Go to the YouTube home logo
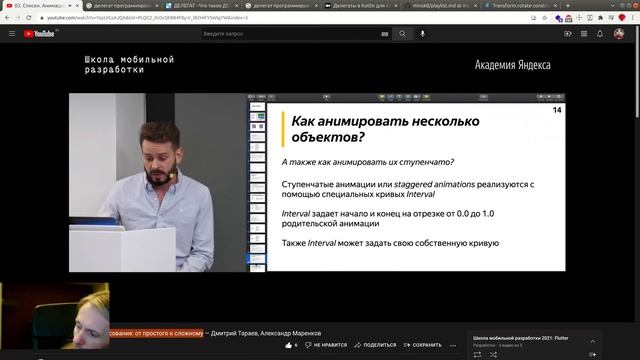640x360 pixels. (x=39, y=34)
